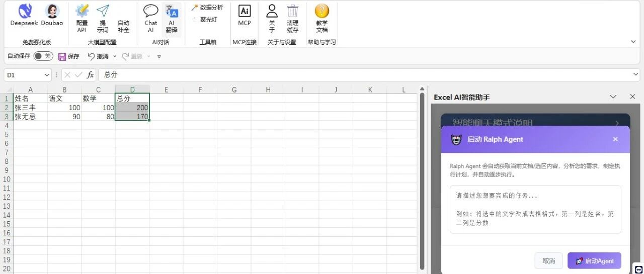The width and height of the screenshot is (644, 274).
Task: Open 数据分析 tool
Action: pos(207,8)
